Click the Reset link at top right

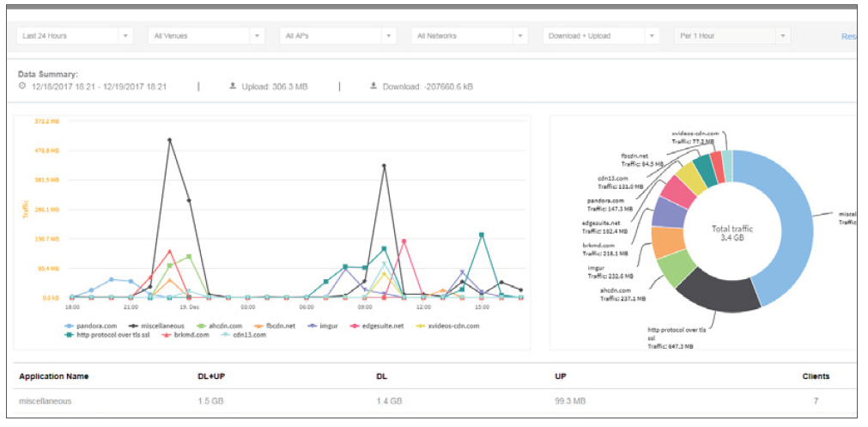coord(848,36)
